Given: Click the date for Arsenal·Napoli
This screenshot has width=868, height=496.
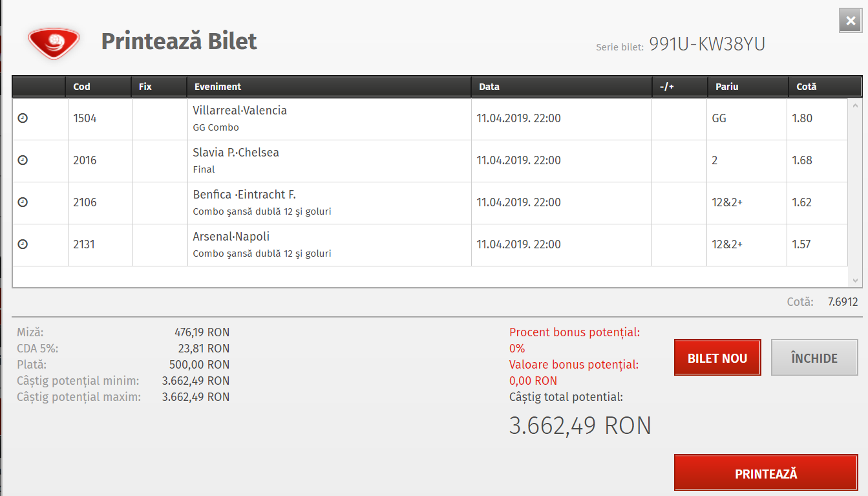Looking at the screenshot, I should pos(518,244).
